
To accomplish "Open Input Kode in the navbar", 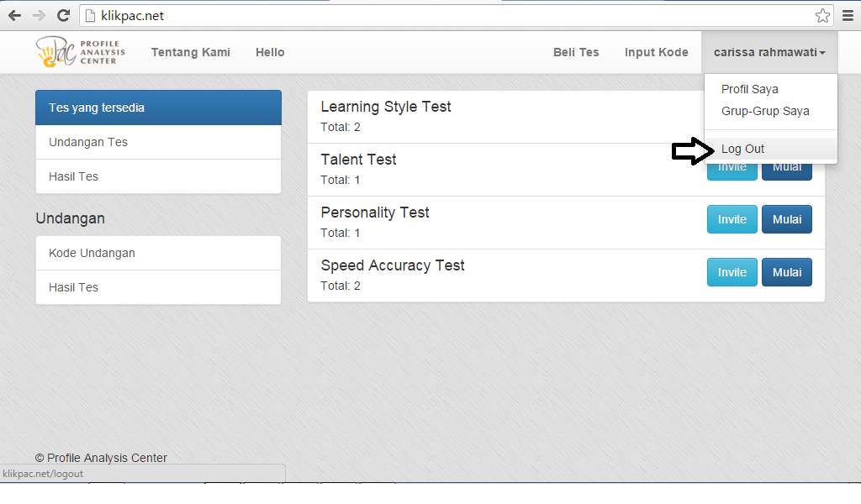I will (656, 52).
